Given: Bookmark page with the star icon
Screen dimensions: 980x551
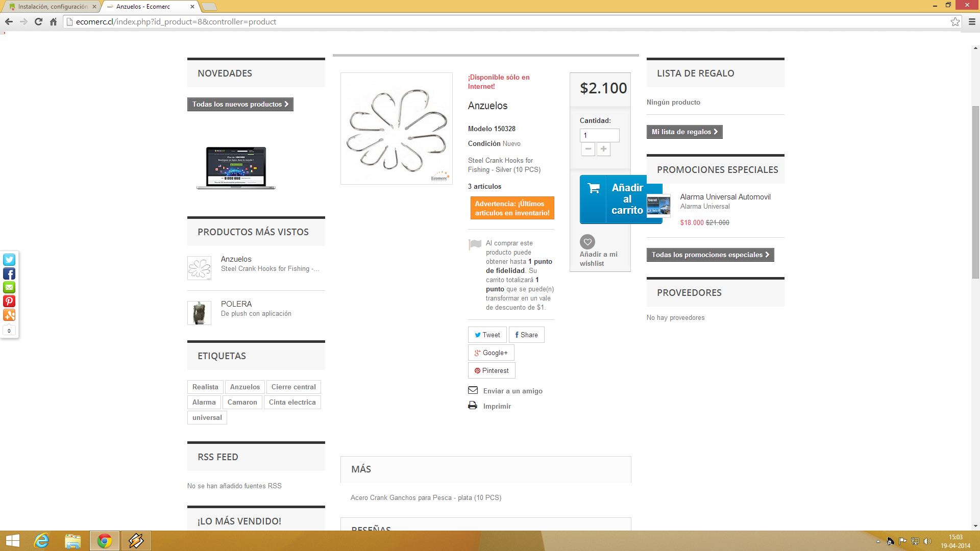Looking at the screenshot, I should click(x=955, y=21).
